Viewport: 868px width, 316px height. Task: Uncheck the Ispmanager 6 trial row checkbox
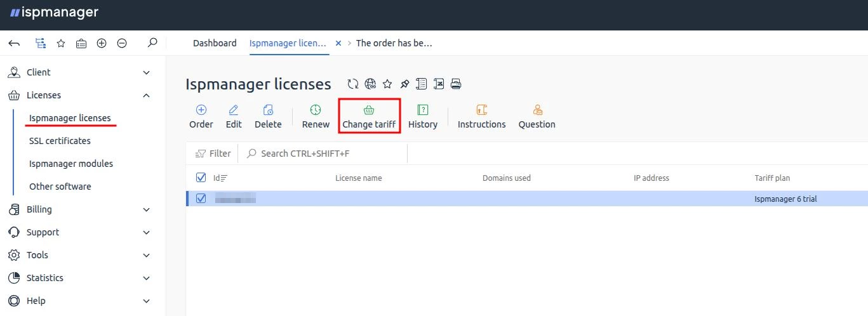201,199
